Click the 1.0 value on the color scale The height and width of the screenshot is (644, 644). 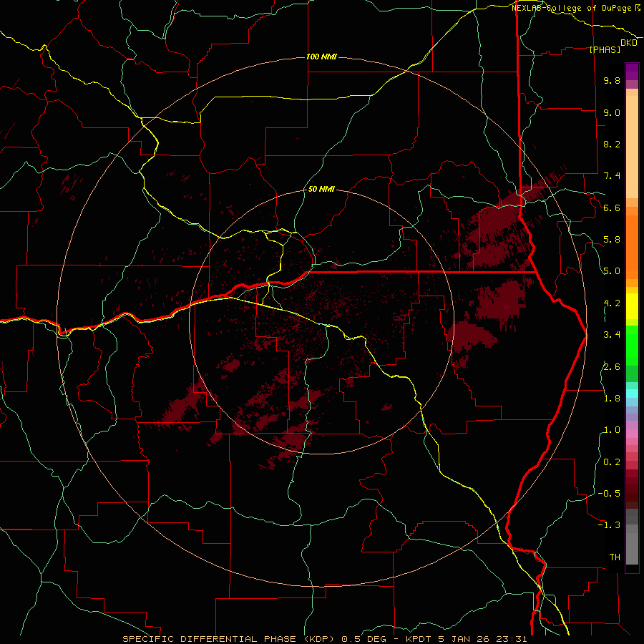[x=612, y=430]
